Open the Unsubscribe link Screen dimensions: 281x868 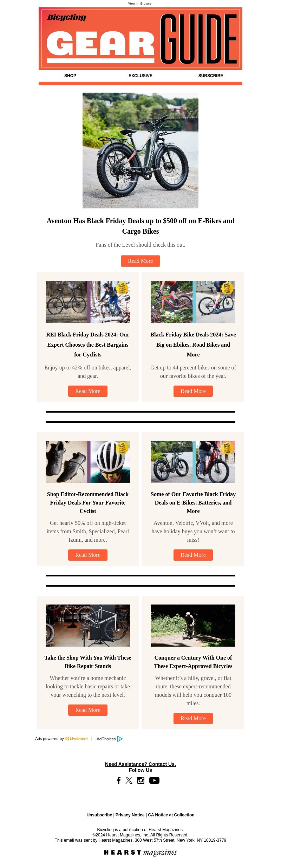point(99,815)
